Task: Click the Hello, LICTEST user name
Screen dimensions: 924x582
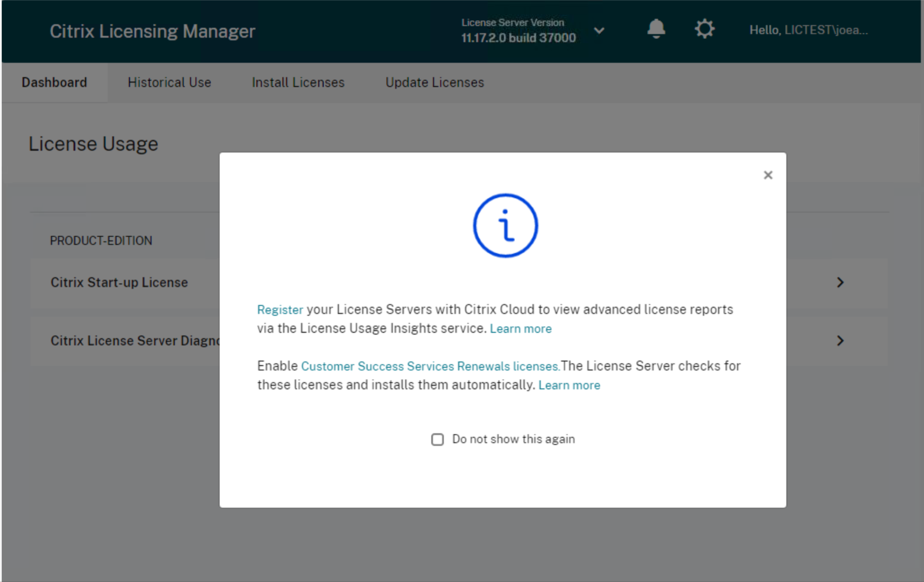Action: (809, 30)
